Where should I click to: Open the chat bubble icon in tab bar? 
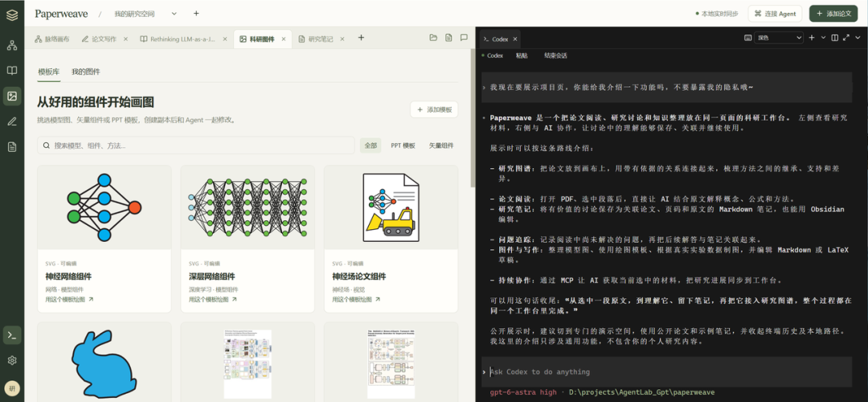coord(464,38)
